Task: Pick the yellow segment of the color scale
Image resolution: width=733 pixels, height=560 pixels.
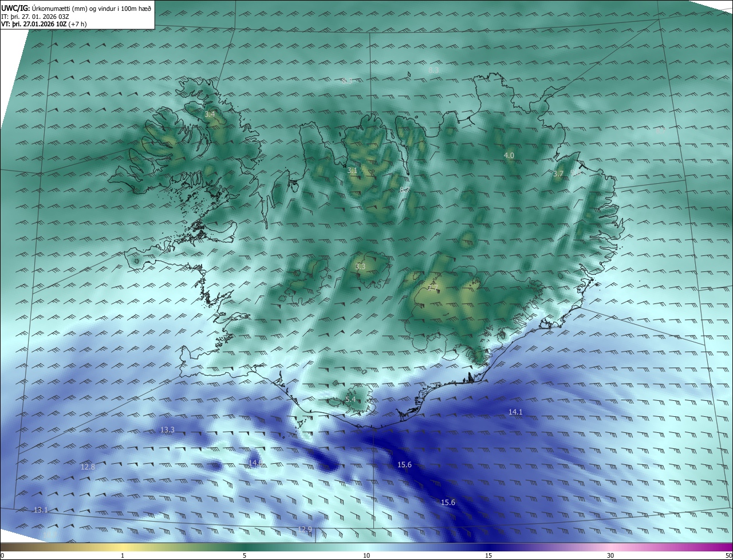Action: point(123,547)
